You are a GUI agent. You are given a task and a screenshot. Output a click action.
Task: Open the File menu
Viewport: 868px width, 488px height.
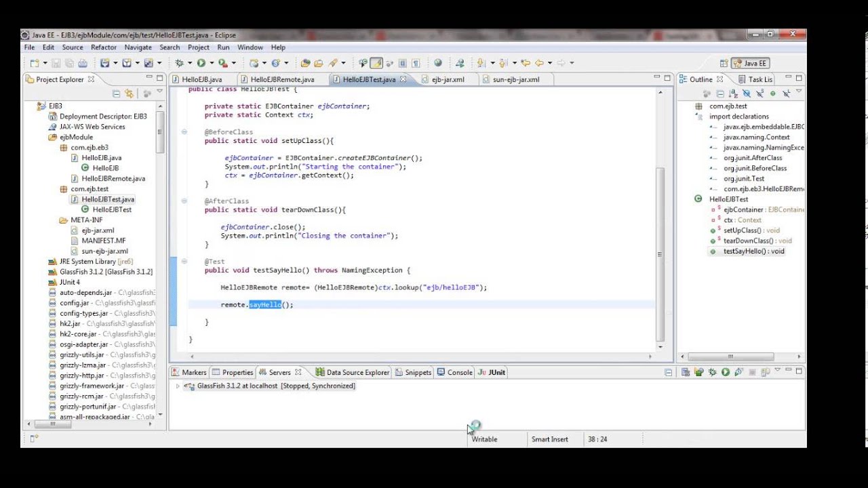29,47
